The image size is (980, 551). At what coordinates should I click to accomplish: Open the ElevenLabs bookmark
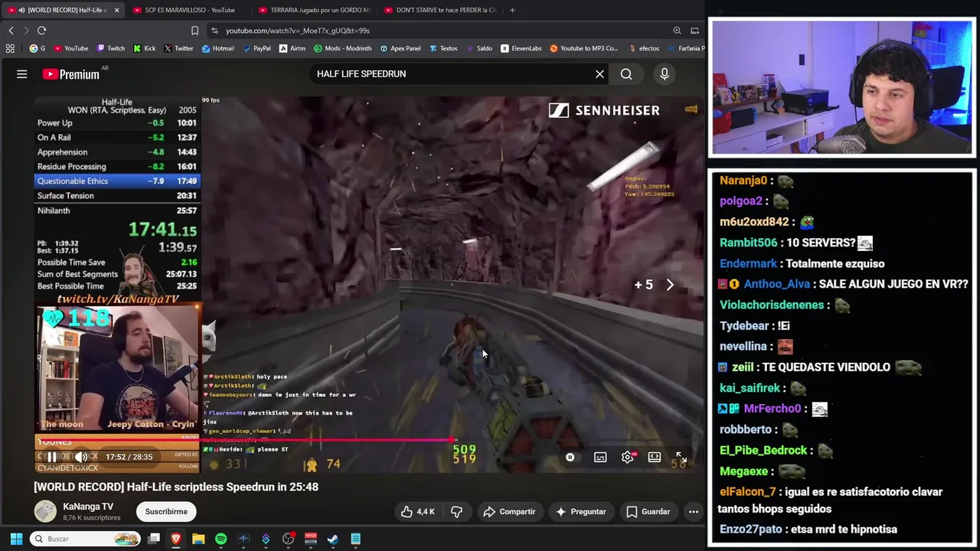tap(521, 48)
